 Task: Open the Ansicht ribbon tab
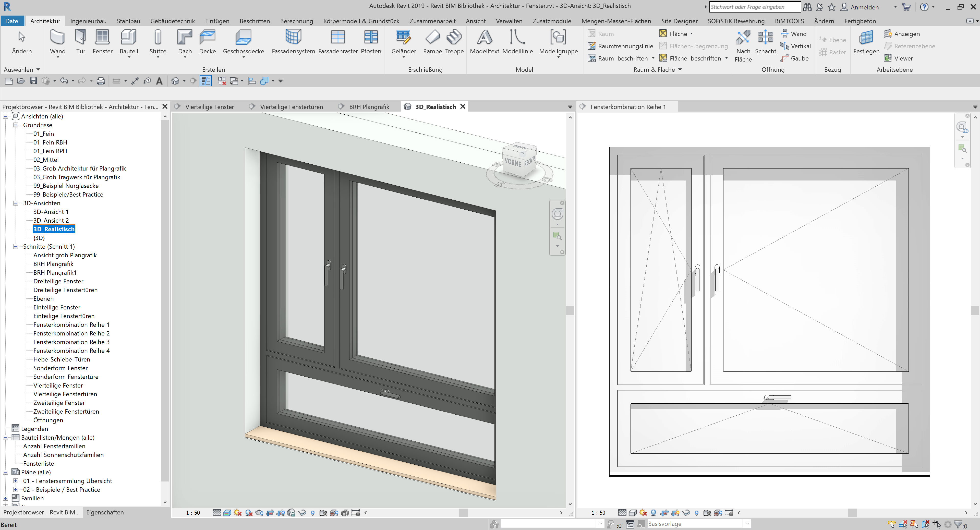(475, 21)
